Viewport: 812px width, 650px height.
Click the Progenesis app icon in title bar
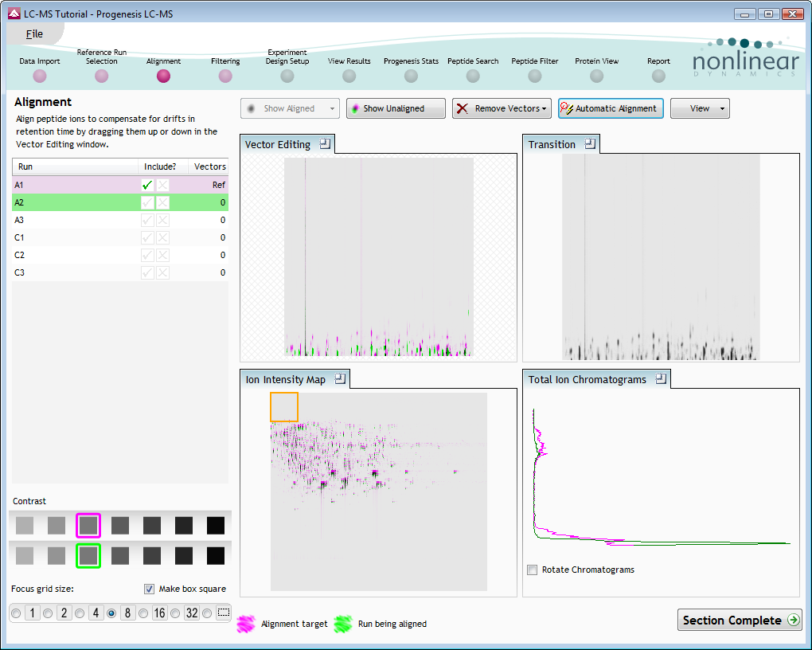click(14, 14)
